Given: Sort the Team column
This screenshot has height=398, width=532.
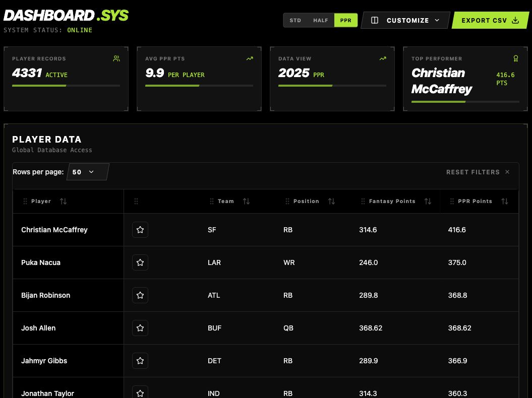Looking at the screenshot, I should [x=246, y=202].
